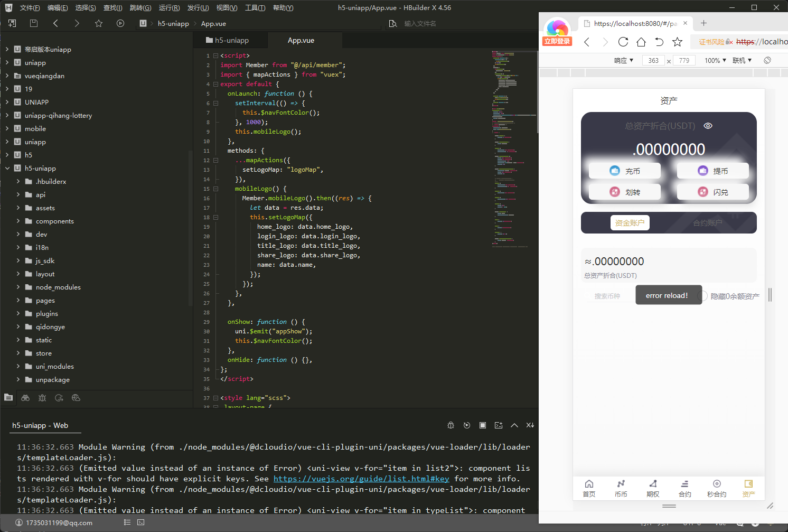Open 首页 in the bottom navigation

589,488
